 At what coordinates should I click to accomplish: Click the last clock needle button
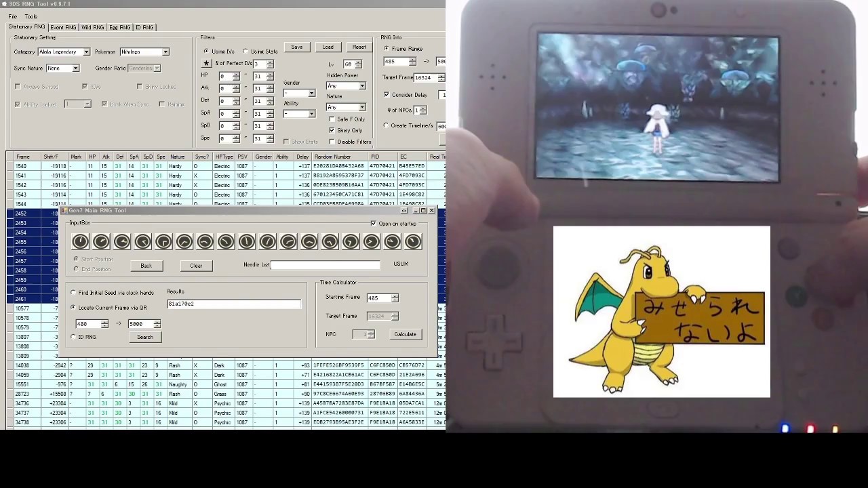413,242
